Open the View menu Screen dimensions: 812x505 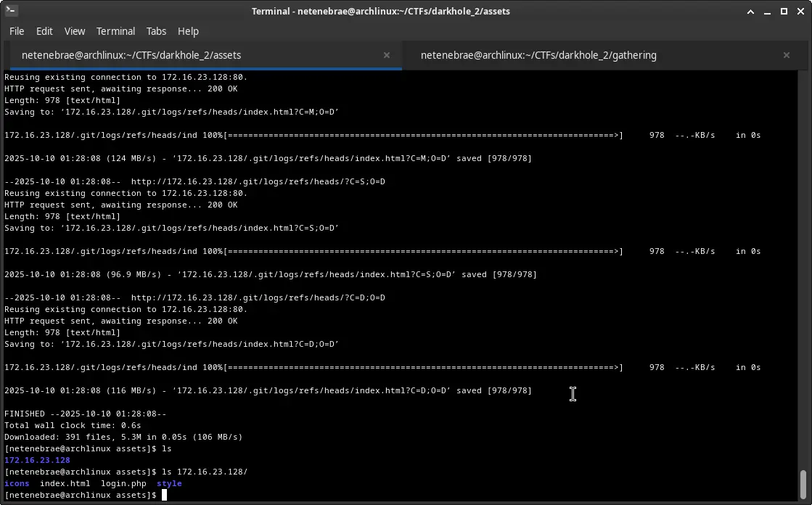click(x=75, y=31)
